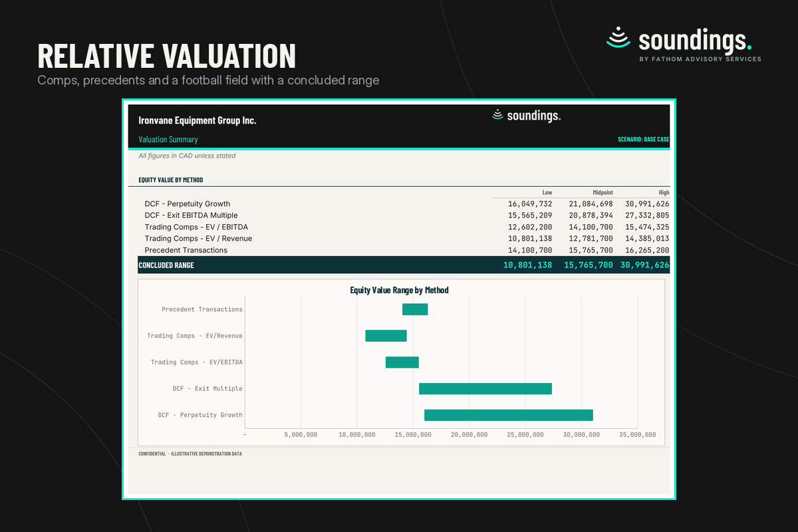
Task: Click the Midpoint column header
Action: pos(602,192)
